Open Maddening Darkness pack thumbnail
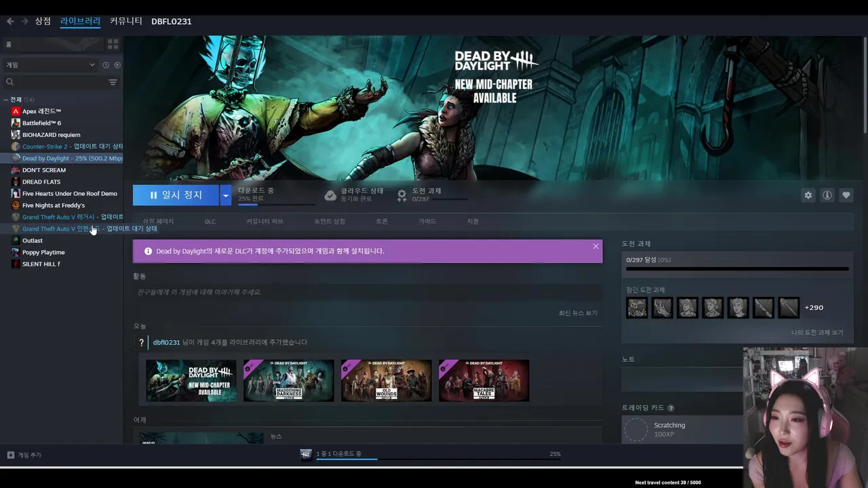Viewport: 868px width, 488px height. (289, 380)
